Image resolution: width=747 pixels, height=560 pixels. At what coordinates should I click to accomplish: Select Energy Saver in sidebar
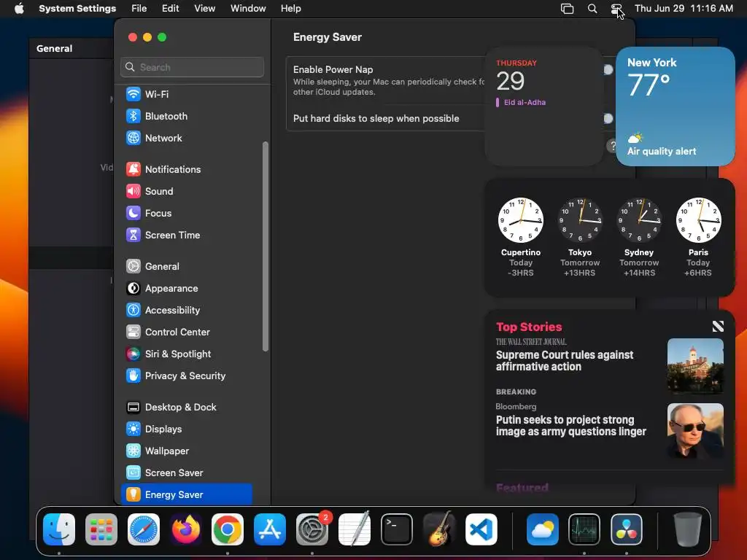point(187,494)
